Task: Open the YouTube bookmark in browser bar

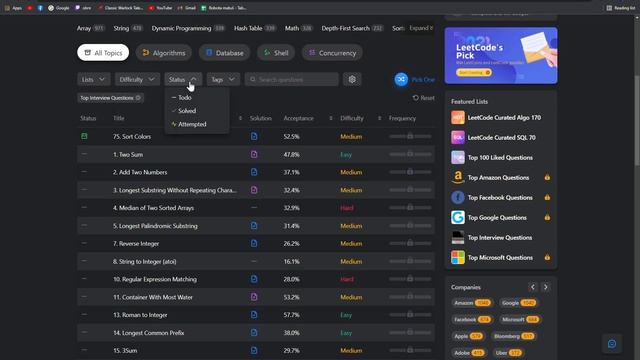Action: coord(160,8)
